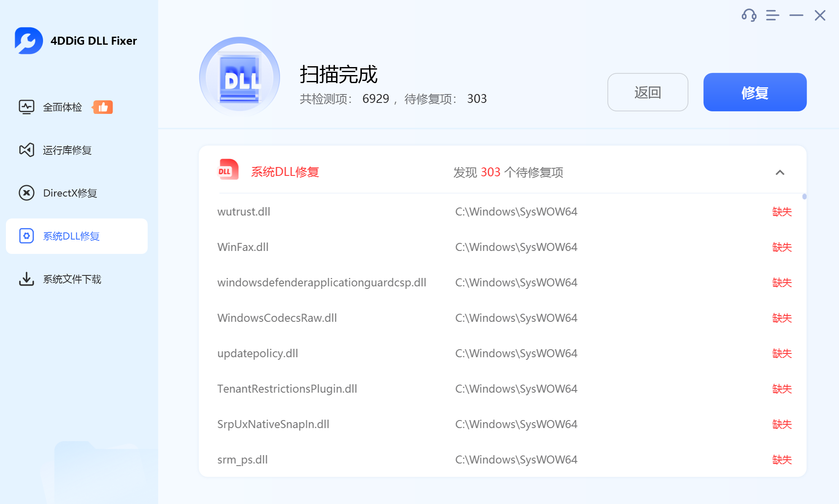The image size is (839, 504).
Task: Open the hamburger menu icon
Action: click(x=772, y=16)
